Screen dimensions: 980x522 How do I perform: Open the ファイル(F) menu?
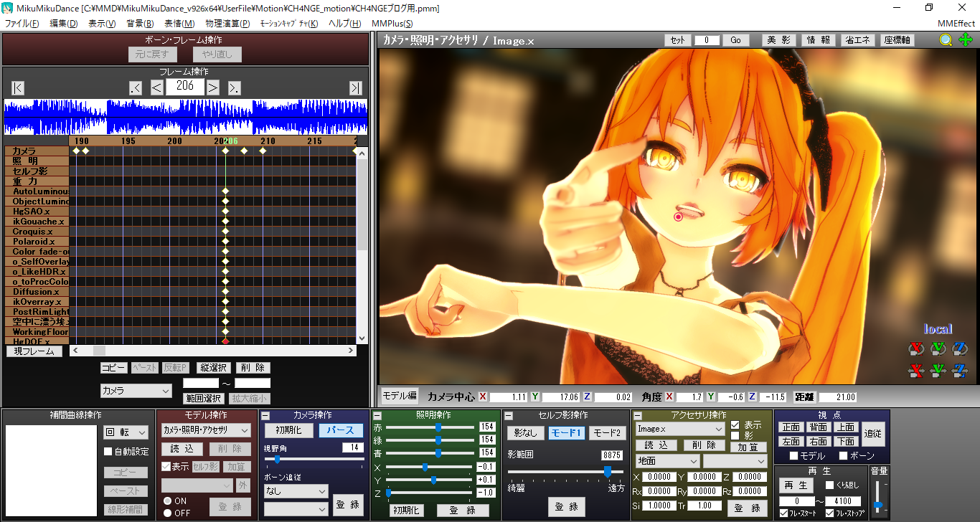(x=22, y=24)
